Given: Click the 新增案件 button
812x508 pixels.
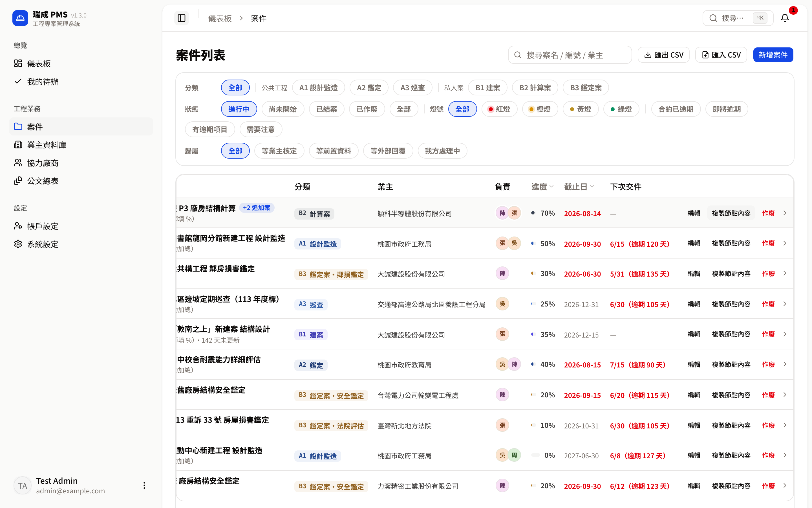Looking at the screenshot, I should [773, 55].
